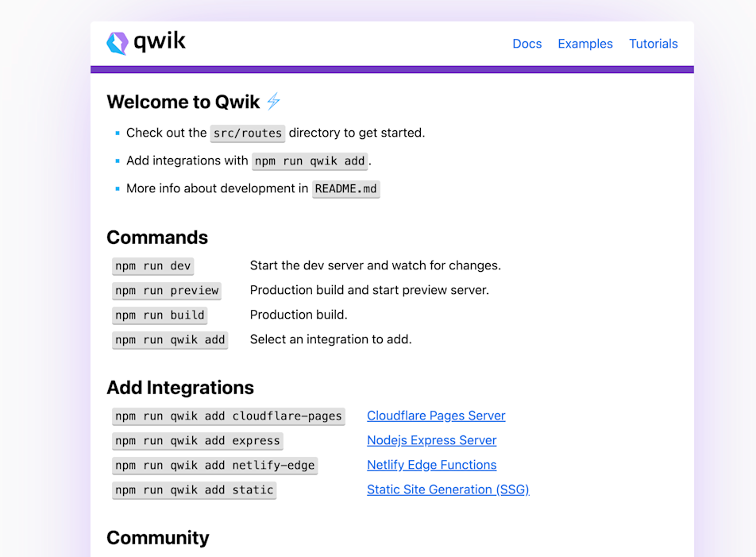The image size is (756, 557).
Task: Select the npm run qwik add command under Commands
Action: tap(170, 339)
